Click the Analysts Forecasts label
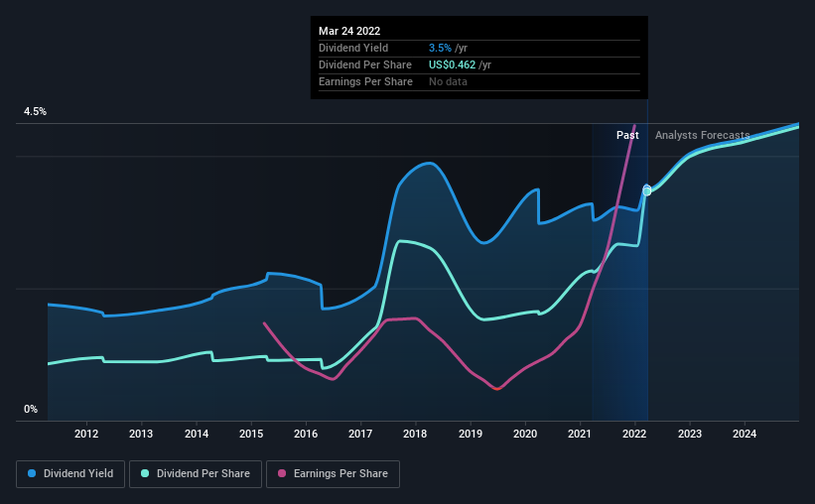This screenshot has height=504, width=815. click(702, 135)
